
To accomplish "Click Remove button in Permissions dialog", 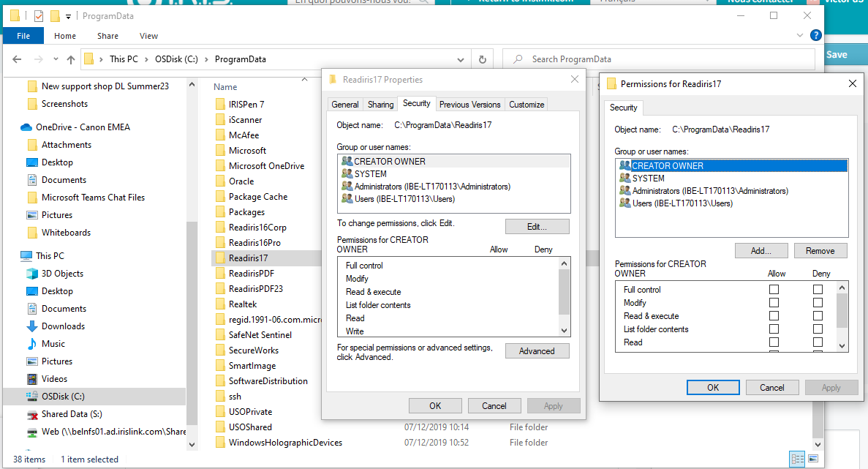I will point(820,251).
